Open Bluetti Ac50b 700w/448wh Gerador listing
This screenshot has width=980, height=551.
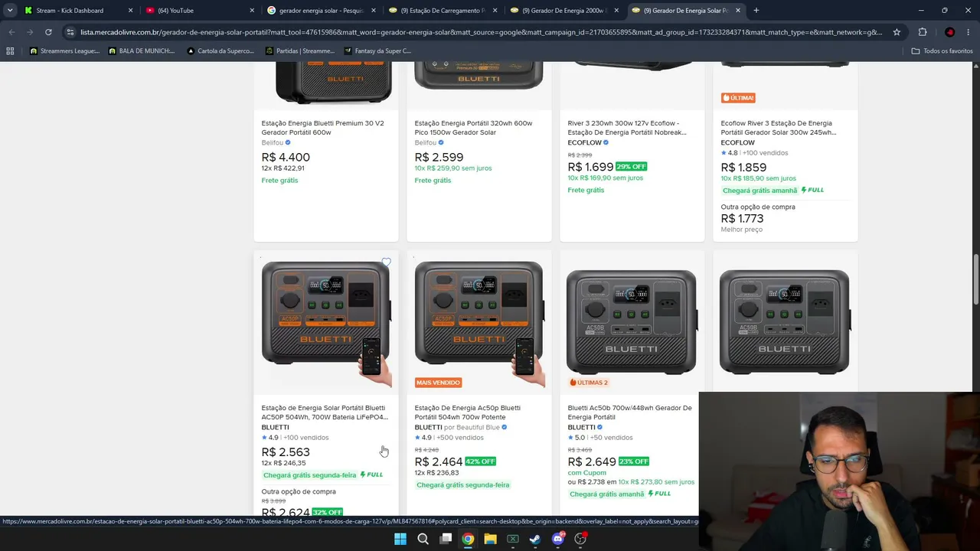[x=629, y=412]
